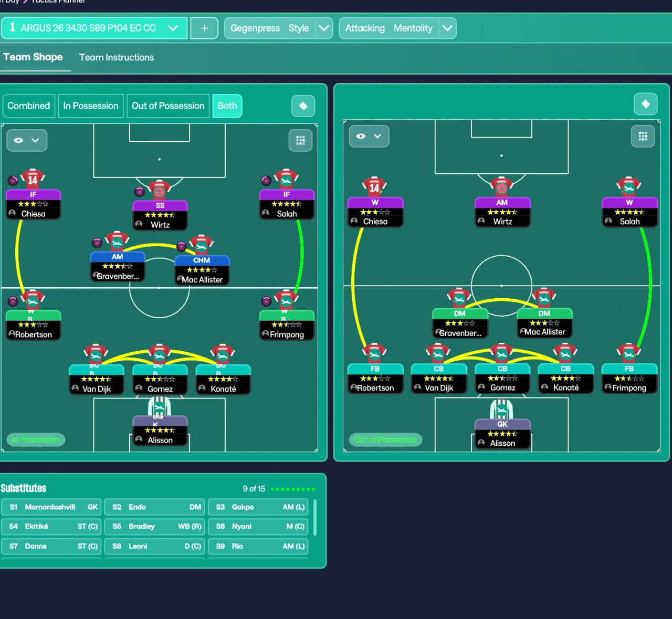This screenshot has height=619, width=672.
Task: Click the "9 of 15" substitutes count
Action: click(x=254, y=489)
